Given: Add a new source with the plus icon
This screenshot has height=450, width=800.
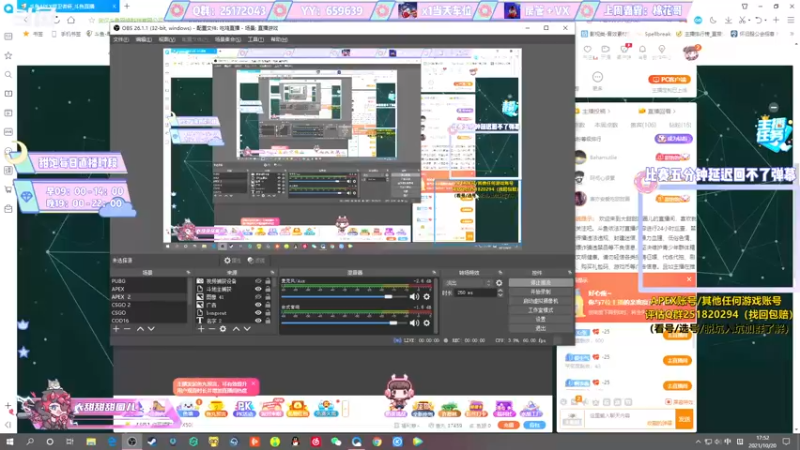Looking at the screenshot, I should tap(201, 329).
